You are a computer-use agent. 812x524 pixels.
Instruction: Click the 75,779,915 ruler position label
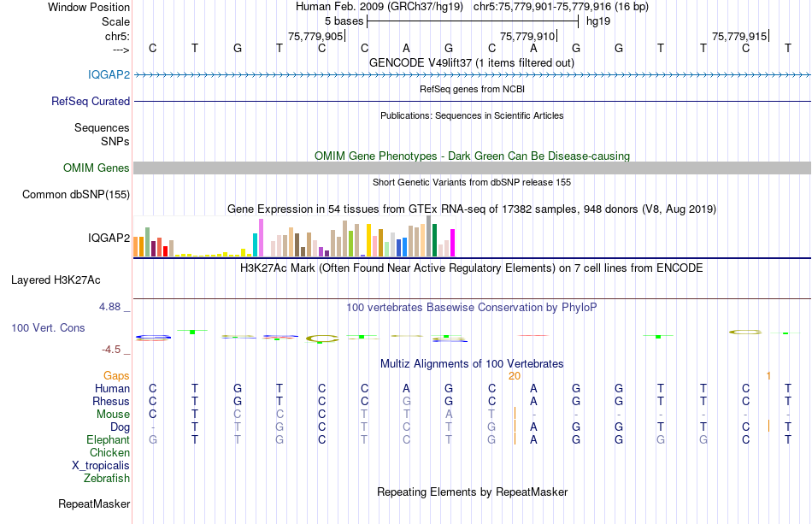coord(739,36)
